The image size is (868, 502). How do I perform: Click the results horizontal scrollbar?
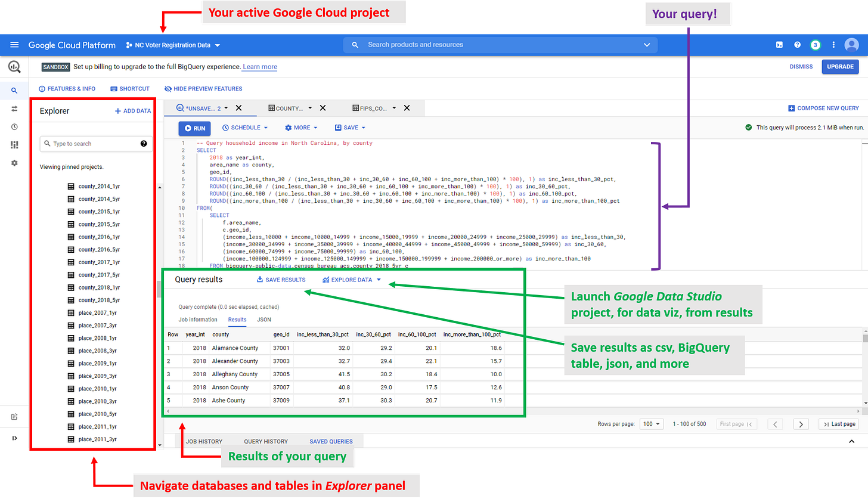coord(513,411)
